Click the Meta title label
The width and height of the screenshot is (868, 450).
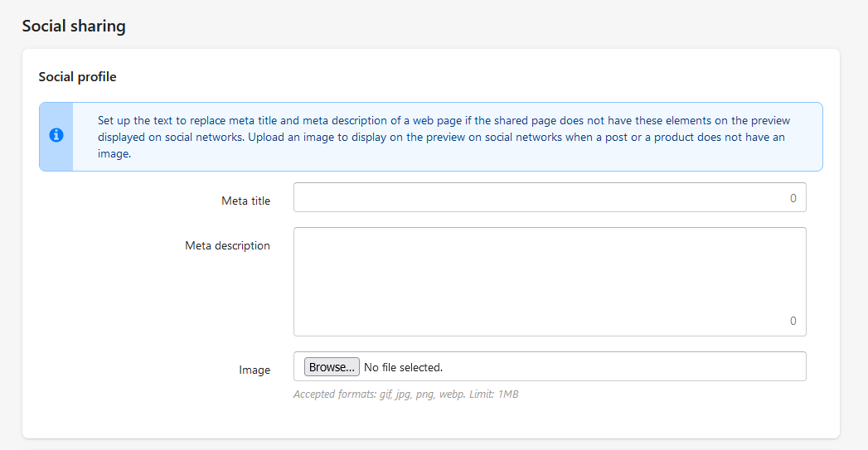(x=245, y=201)
